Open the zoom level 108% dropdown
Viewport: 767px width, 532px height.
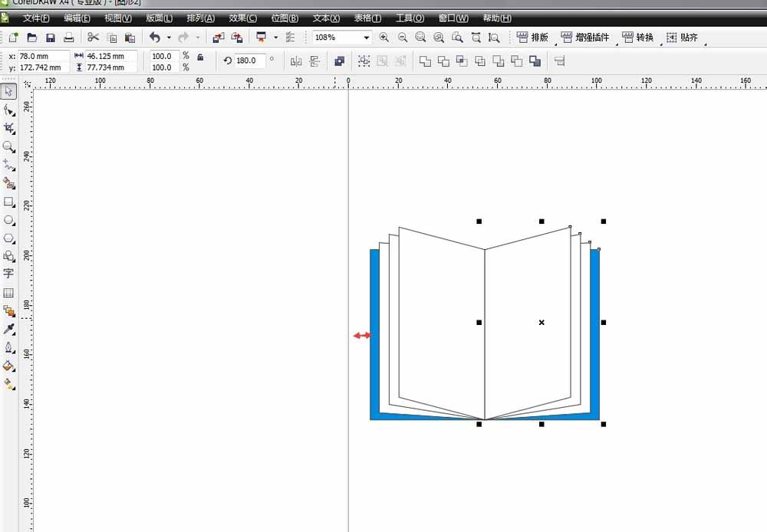[366, 38]
